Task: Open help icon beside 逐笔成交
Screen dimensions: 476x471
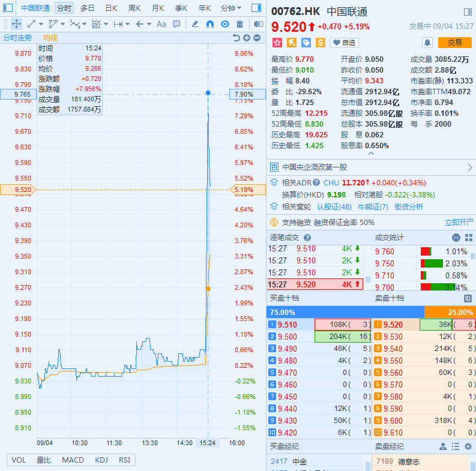Action: (x=307, y=238)
